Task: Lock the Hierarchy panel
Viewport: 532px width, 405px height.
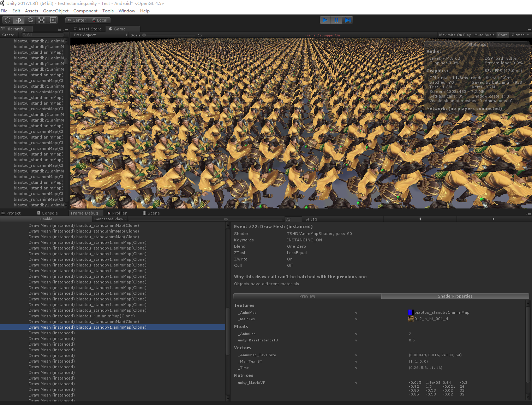Action: pyautogui.click(x=59, y=29)
